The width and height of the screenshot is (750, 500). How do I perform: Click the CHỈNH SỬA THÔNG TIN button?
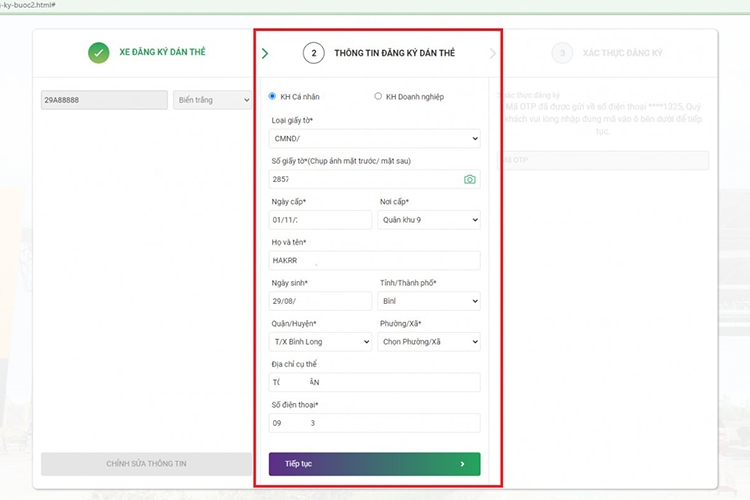pos(146,464)
